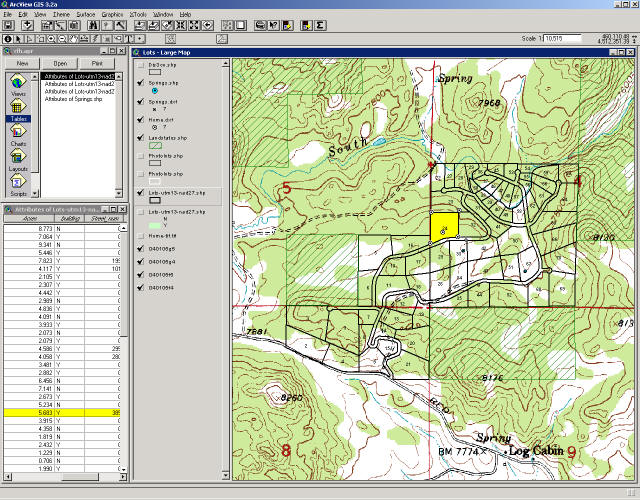This screenshot has height=500, width=640.
Task: Open Views in the project window
Action: point(18,85)
